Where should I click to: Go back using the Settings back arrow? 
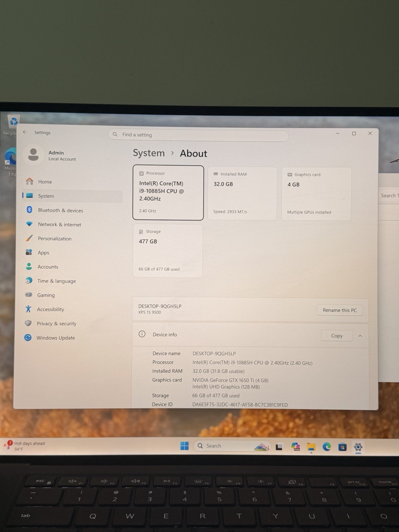[x=25, y=132]
